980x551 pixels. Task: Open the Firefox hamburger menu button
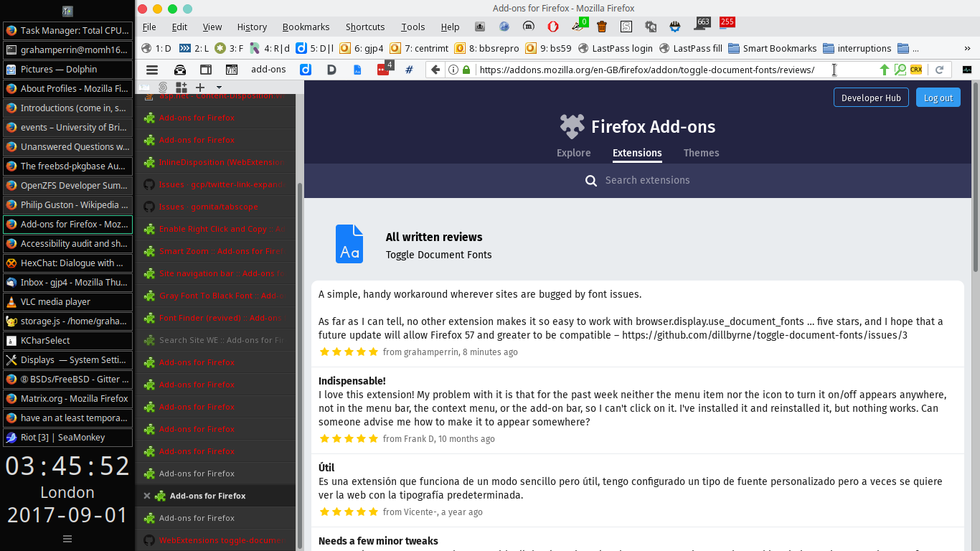[152, 70]
